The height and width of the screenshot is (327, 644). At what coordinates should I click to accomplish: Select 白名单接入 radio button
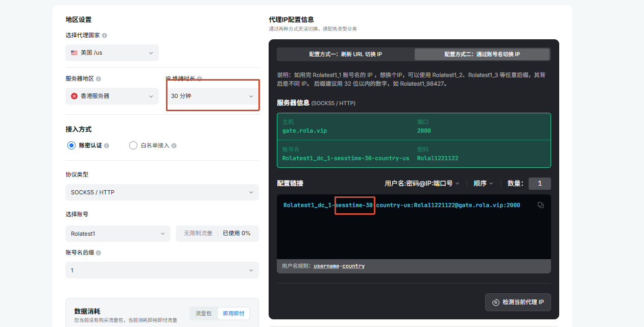pos(133,145)
